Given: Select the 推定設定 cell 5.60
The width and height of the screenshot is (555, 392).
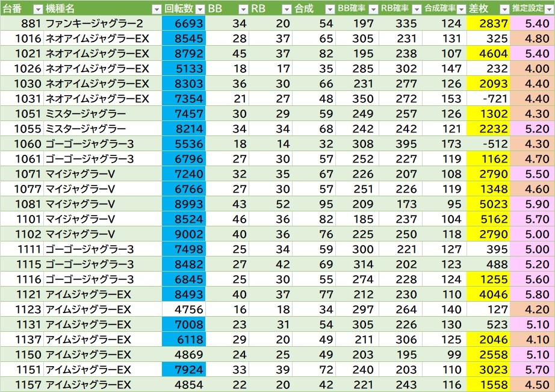Looking at the screenshot, I should [532, 279].
